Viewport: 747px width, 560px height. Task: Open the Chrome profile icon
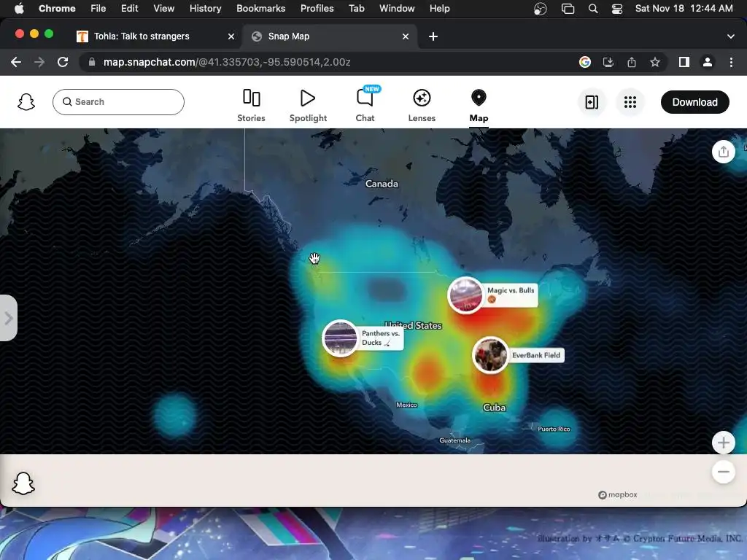(708, 62)
